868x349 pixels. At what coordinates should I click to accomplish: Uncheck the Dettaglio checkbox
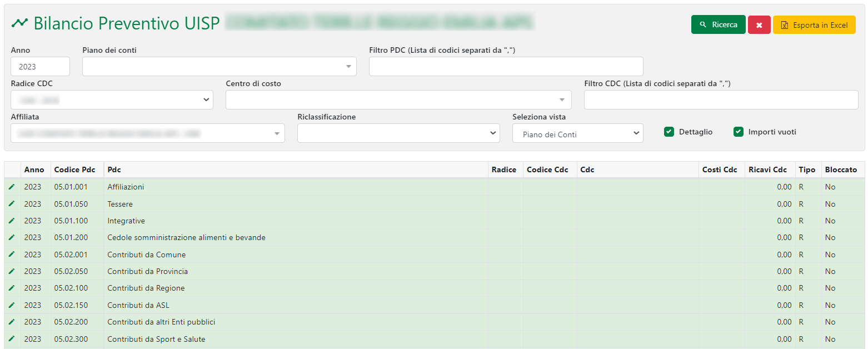coord(669,132)
